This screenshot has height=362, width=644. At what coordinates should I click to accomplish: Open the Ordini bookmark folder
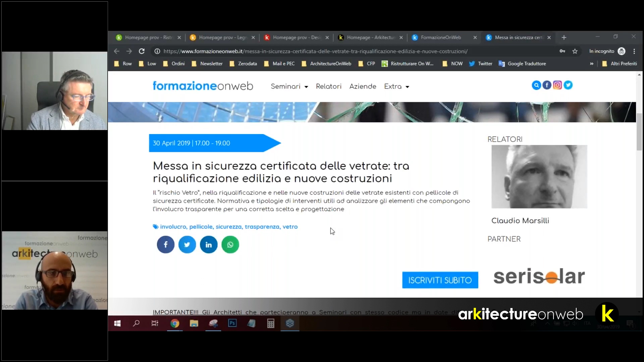coord(174,64)
